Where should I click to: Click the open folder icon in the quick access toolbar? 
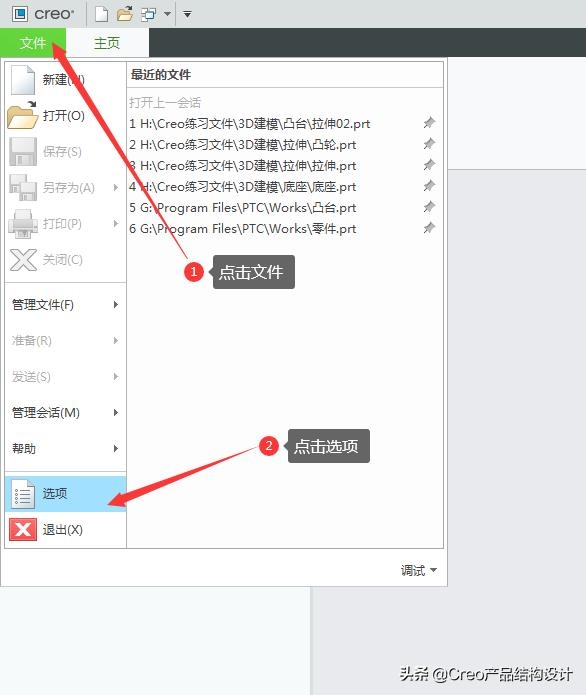point(125,14)
